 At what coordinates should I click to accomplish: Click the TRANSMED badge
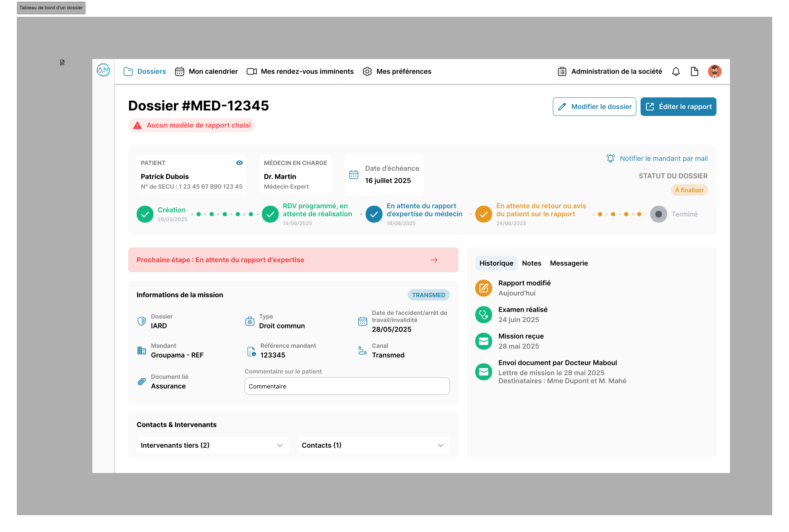pos(429,295)
